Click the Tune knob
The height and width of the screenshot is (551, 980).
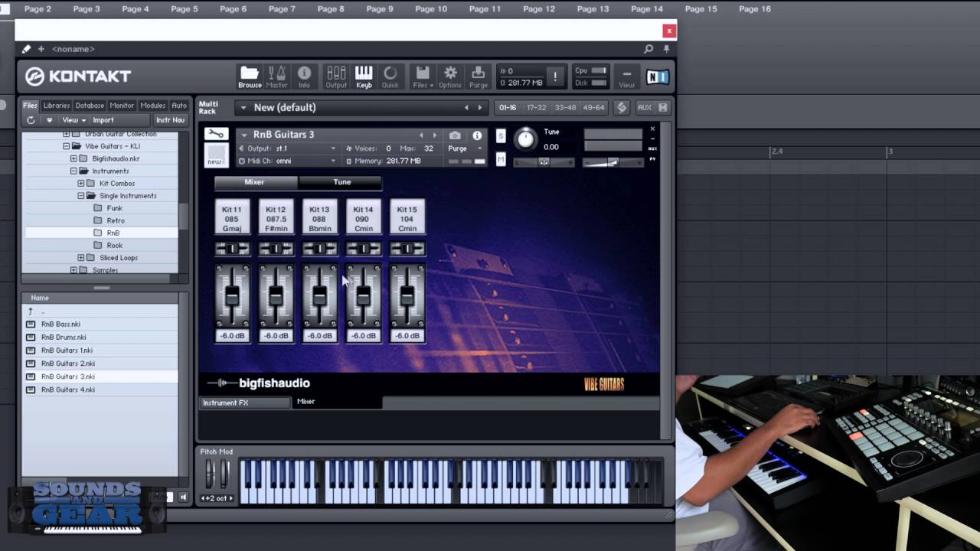pos(525,139)
